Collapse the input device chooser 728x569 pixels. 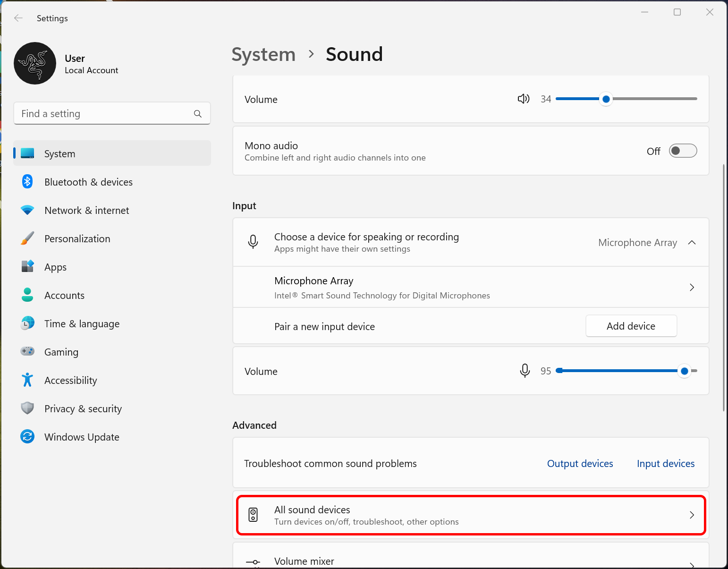click(692, 242)
